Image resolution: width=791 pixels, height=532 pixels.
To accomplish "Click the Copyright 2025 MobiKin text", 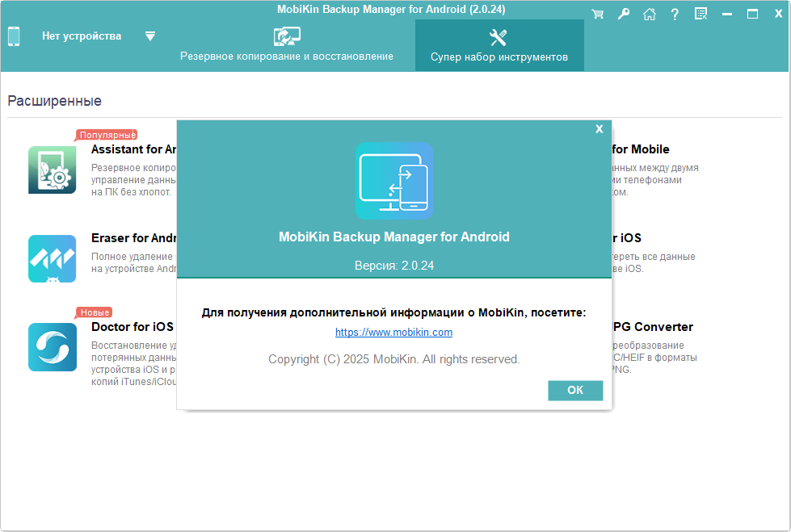I will pos(394,359).
